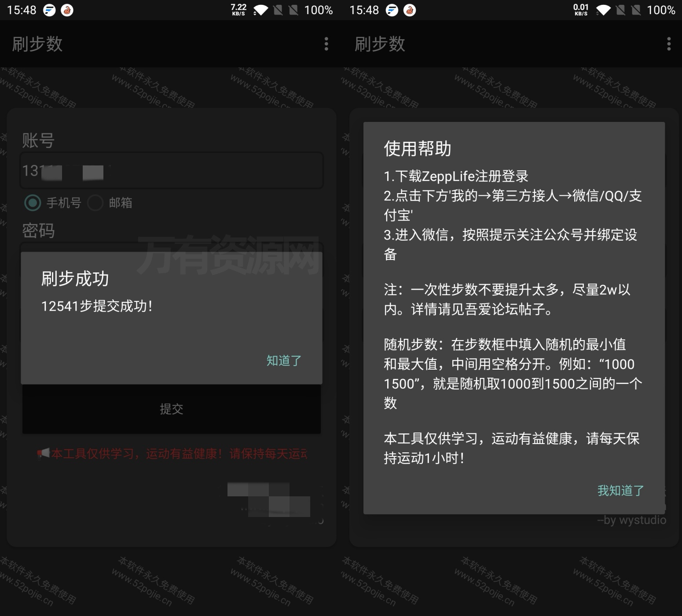Open the right screen's three-dot overflow menu
This screenshot has width=682, height=616.
click(x=668, y=44)
